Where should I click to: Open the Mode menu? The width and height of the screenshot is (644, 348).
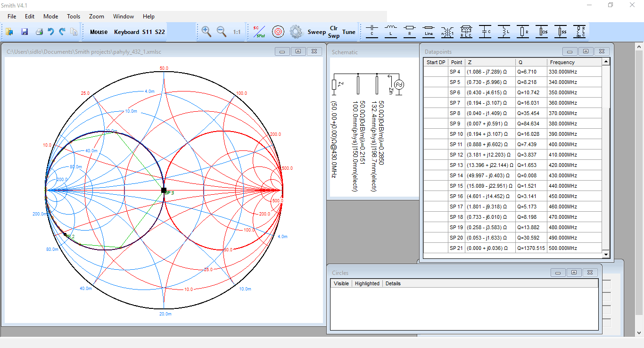51,17
